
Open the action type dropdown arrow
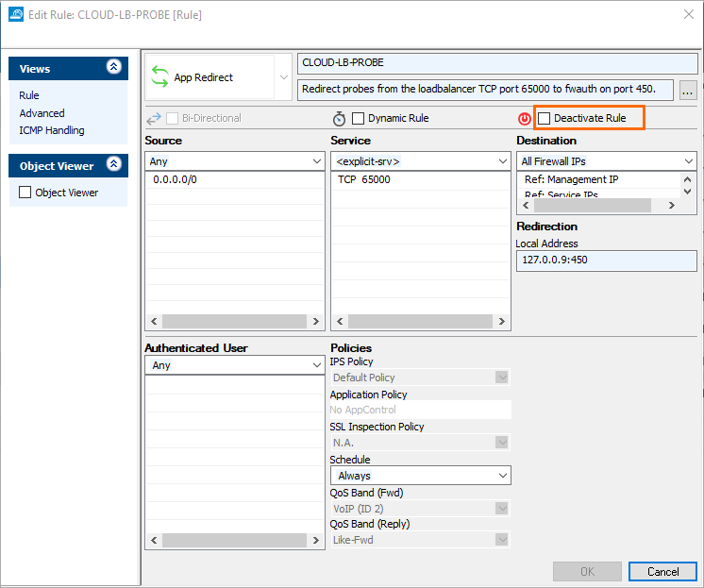tap(284, 77)
